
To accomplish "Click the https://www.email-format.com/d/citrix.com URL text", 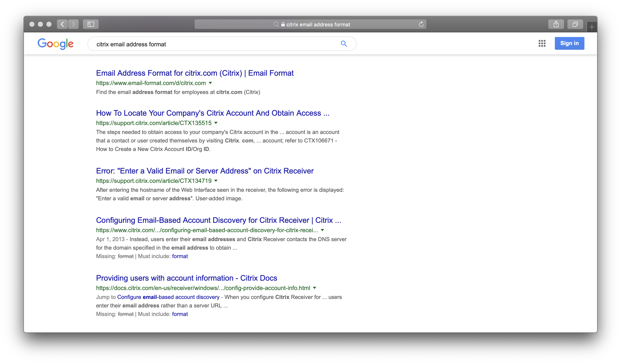I will [151, 83].
